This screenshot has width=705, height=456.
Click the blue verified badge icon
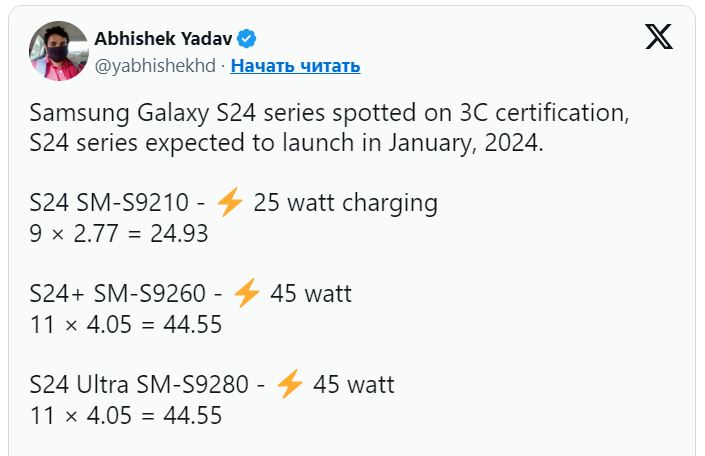tap(246, 38)
